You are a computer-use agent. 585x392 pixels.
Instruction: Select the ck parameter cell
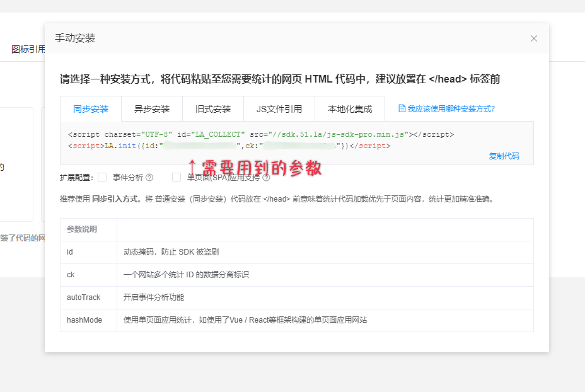(x=88, y=275)
